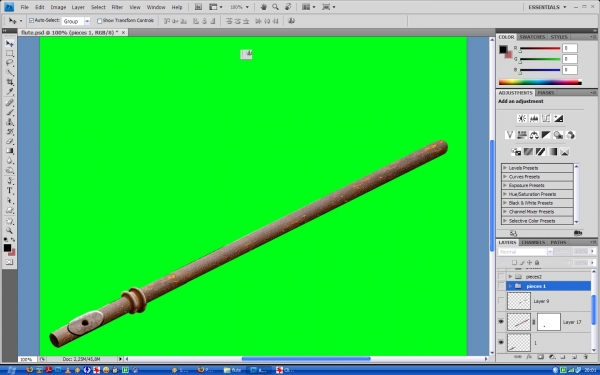Select the Eraser tool
Image resolution: width=600 pixels, height=375 pixels.
point(10,142)
